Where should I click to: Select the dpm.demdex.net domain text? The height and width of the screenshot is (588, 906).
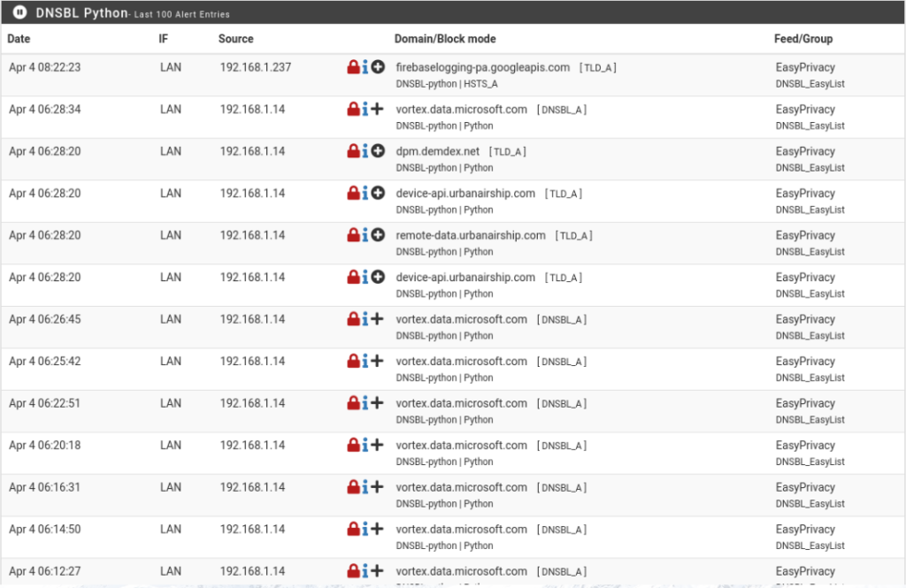pyautogui.click(x=437, y=151)
